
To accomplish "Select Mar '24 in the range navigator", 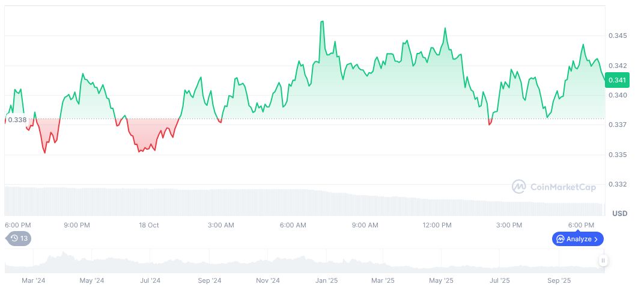I will coord(34,280).
